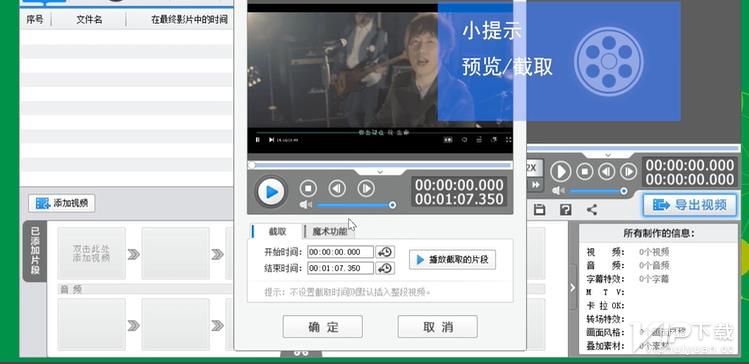
Task: Click the 播放截取的片段 button
Action: coord(452,259)
